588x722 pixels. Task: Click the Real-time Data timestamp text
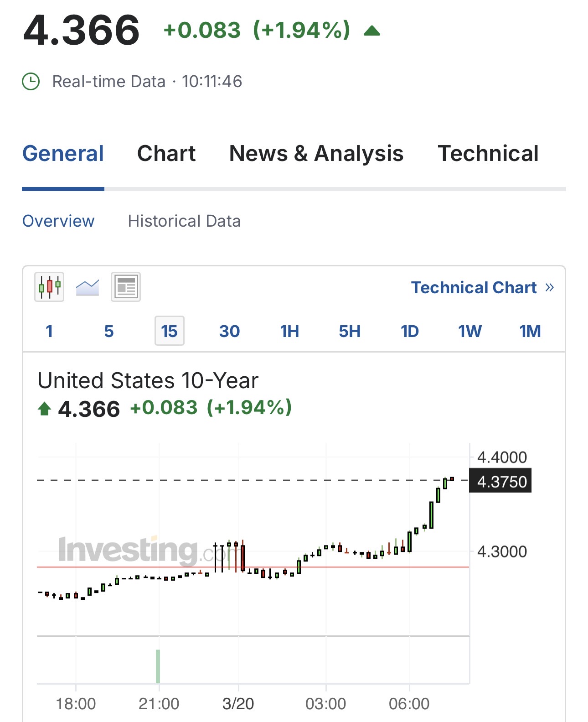click(147, 82)
